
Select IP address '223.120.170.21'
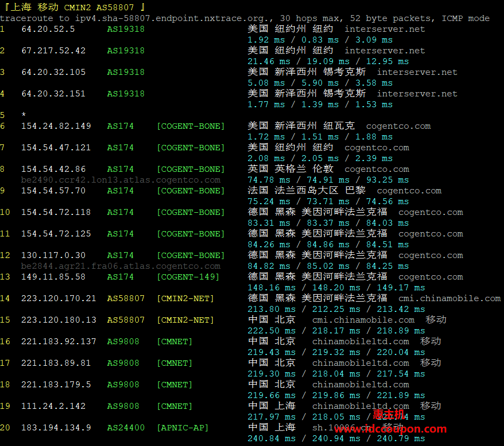(59, 298)
